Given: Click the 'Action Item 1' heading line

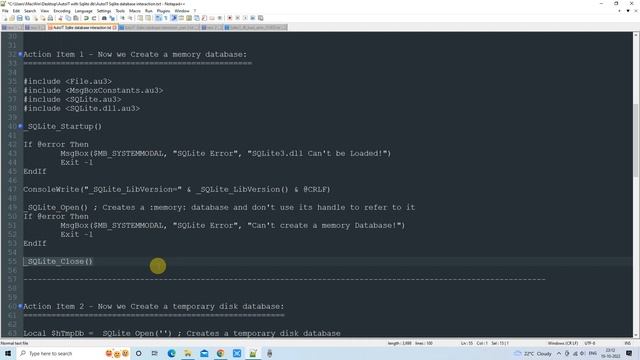Looking at the screenshot, I should [135, 54].
